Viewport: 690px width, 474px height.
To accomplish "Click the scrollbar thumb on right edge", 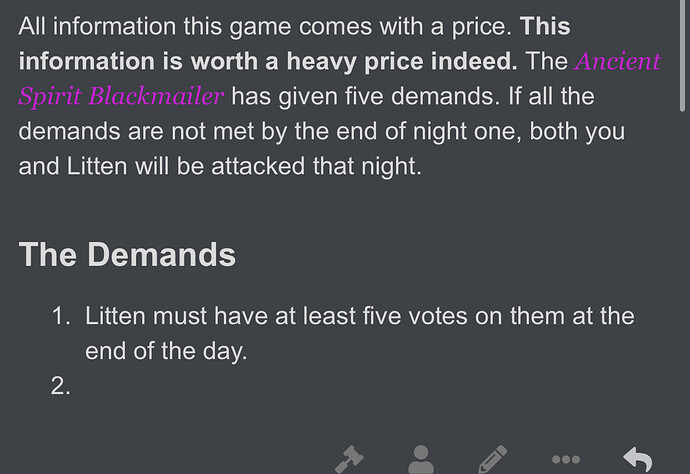I will (683, 55).
